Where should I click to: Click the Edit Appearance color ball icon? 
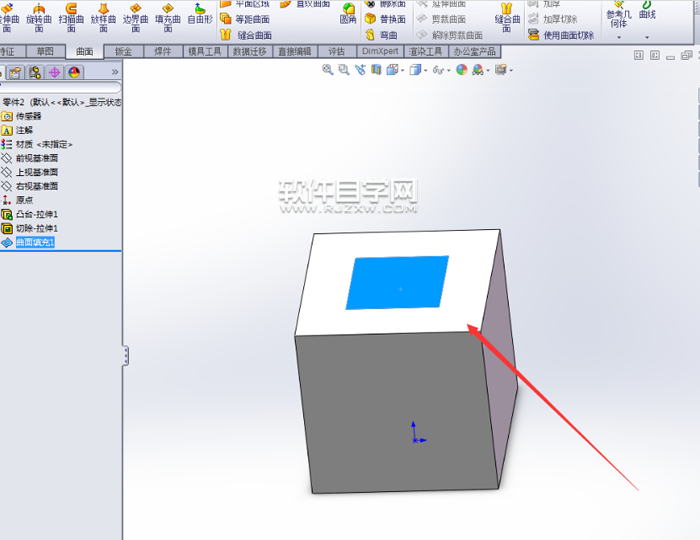(x=462, y=70)
